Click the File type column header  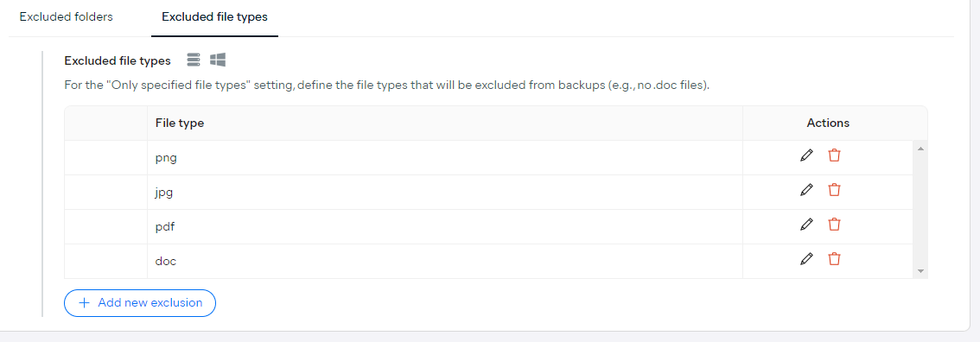(180, 123)
